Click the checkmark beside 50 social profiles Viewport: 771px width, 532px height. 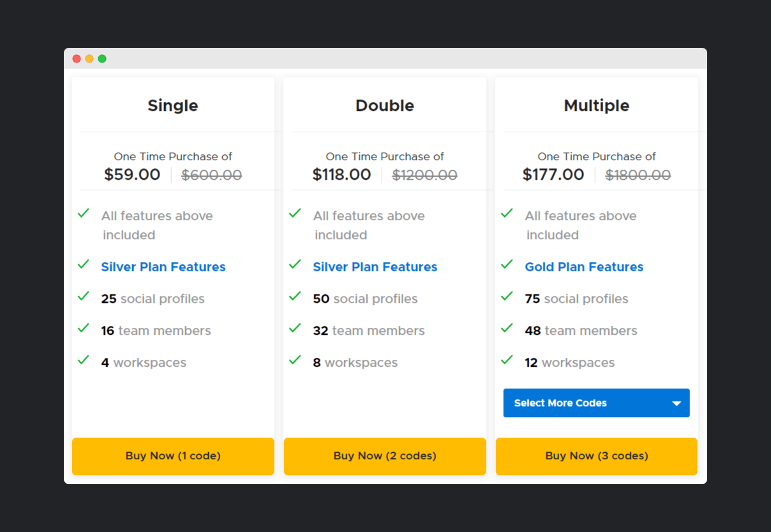(295, 296)
